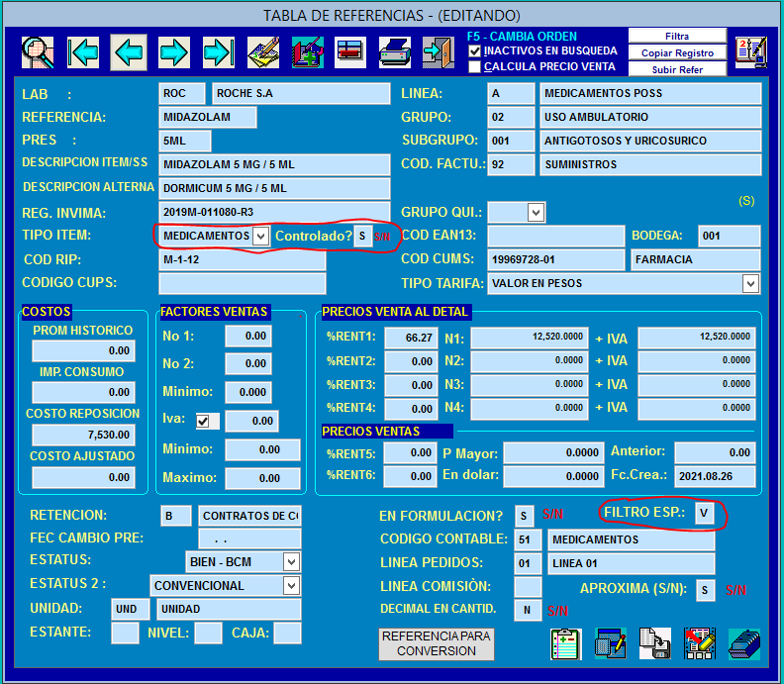Click the copy documents to disk icon
784x684 pixels.
(655, 644)
